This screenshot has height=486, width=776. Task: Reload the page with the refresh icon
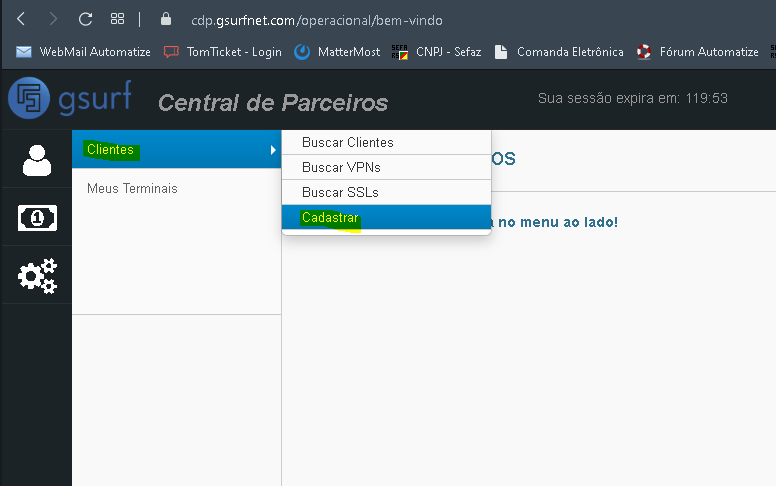(85, 19)
